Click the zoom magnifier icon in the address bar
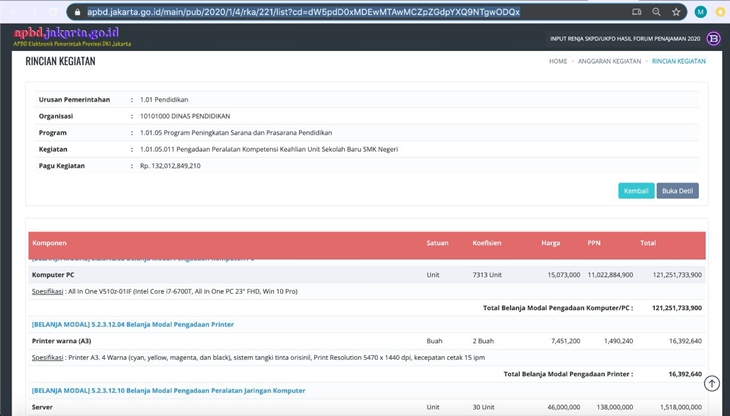The image size is (730, 416). point(656,12)
